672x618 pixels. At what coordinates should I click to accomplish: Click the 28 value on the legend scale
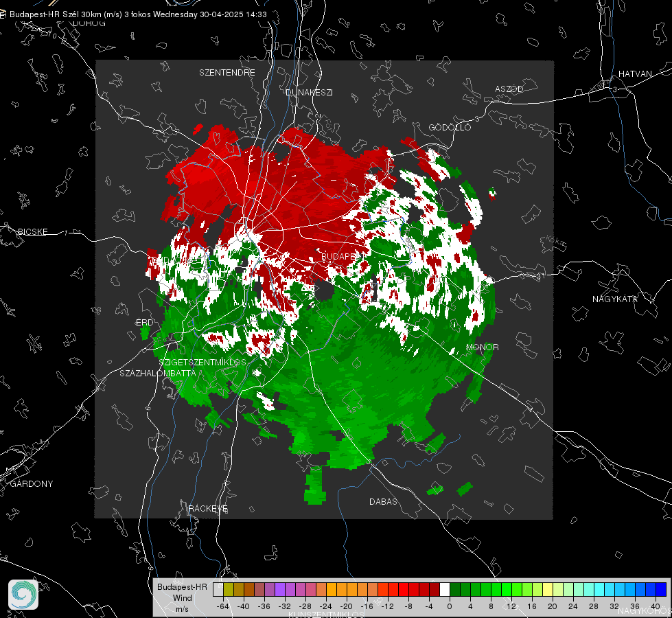(x=594, y=606)
